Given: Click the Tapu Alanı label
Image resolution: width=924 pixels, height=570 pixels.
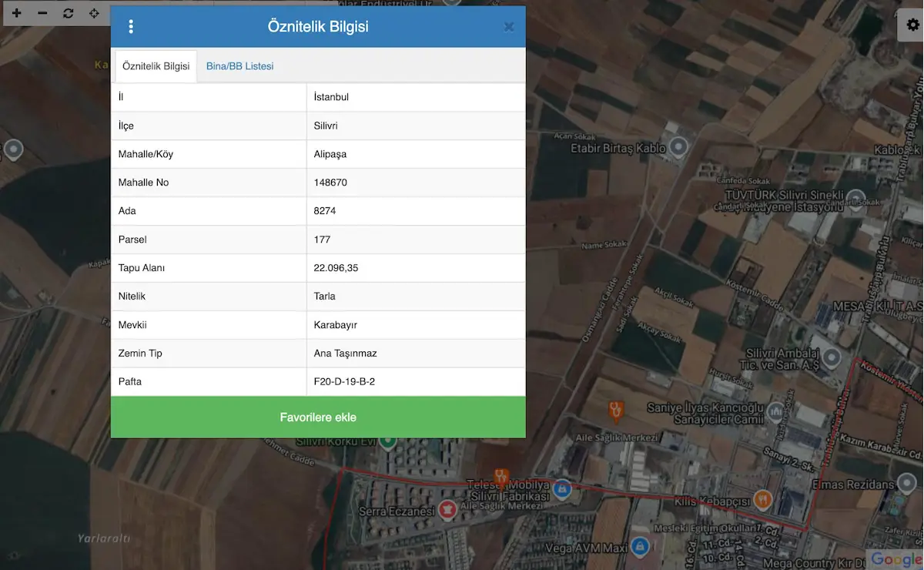Looking at the screenshot, I should tap(142, 268).
